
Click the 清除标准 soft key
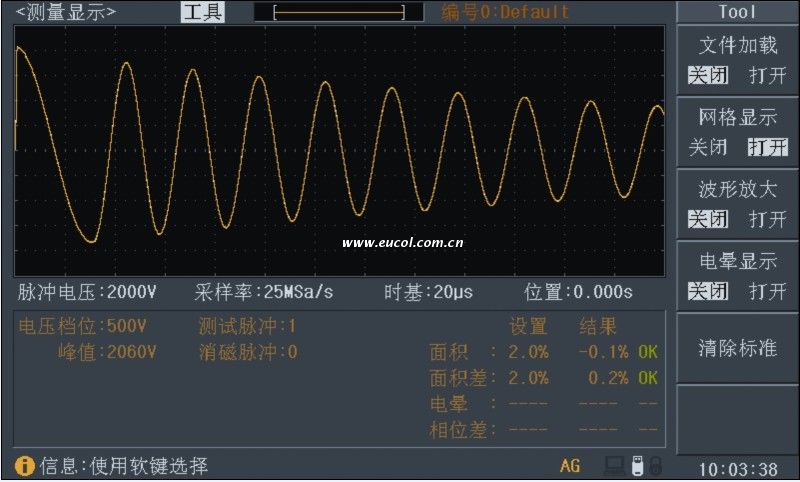[x=737, y=348]
